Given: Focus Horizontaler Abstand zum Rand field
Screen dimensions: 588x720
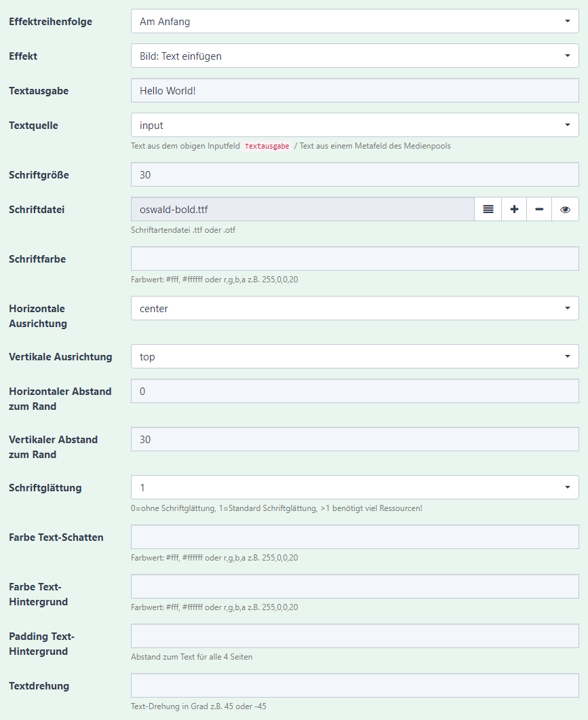Looking at the screenshot, I should click(355, 392).
